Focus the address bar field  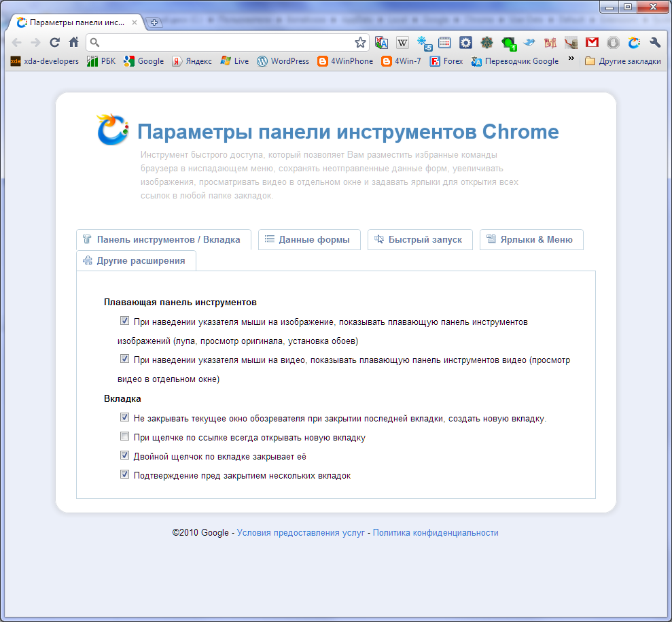click(x=227, y=42)
